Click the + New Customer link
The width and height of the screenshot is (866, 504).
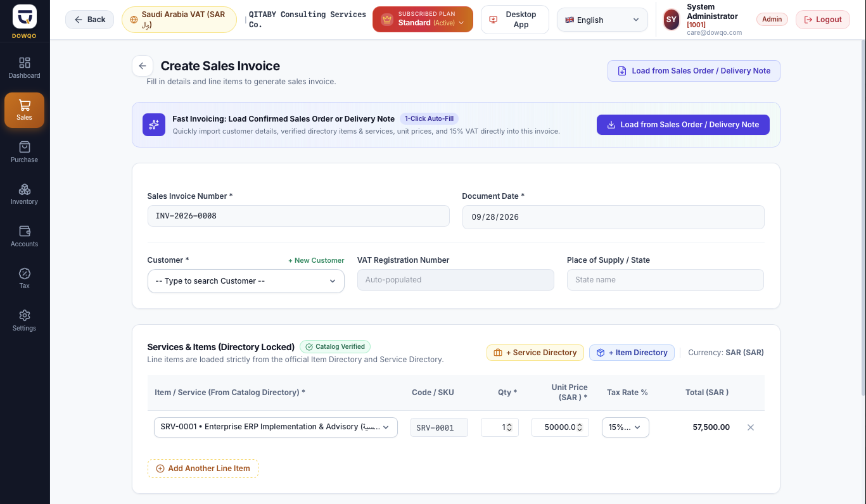316,260
